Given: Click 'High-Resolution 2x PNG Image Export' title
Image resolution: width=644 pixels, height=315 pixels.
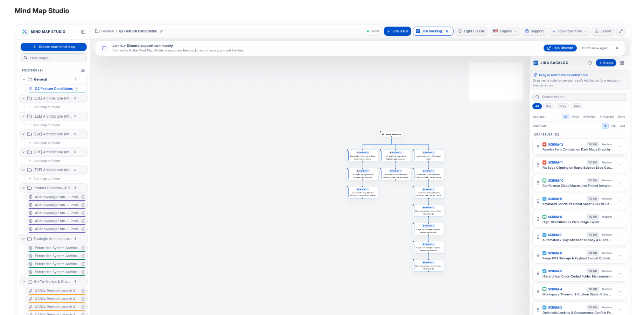Looking at the screenshot, I should [571, 222].
